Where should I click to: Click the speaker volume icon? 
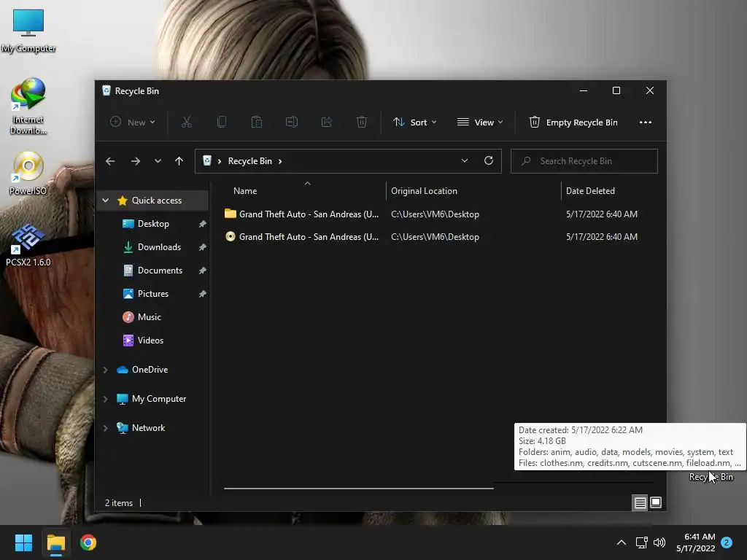[659, 542]
